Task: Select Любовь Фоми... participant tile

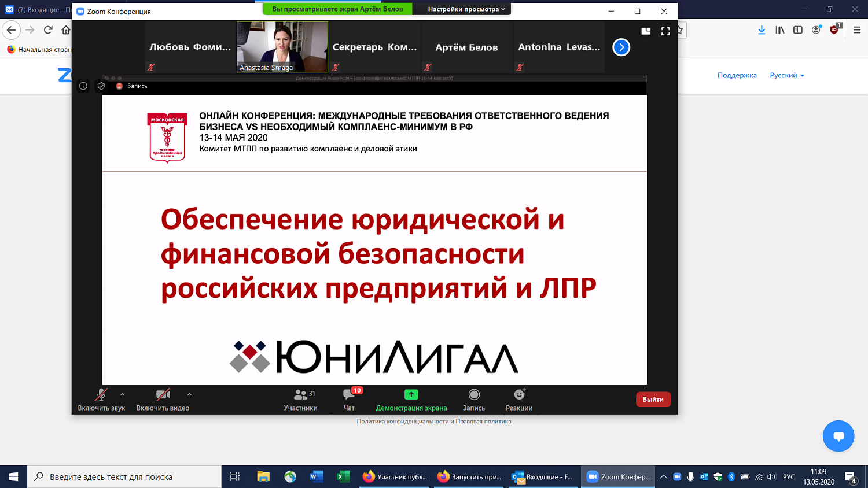Action: pyautogui.click(x=190, y=47)
